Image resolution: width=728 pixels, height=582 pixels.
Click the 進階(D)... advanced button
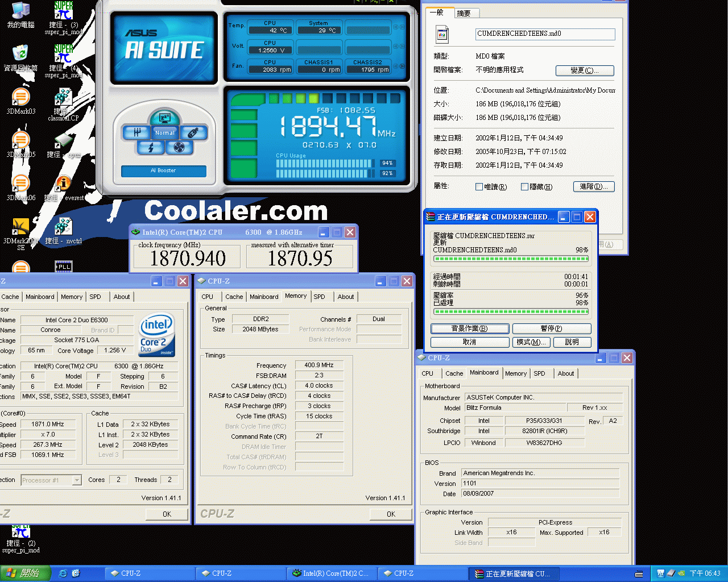pyautogui.click(x=594, y=186)
